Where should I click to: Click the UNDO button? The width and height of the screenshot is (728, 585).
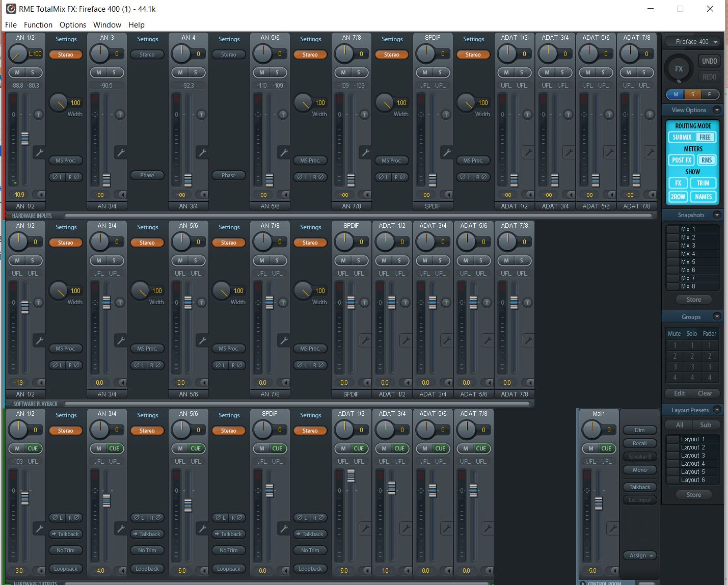click(709, 61)
